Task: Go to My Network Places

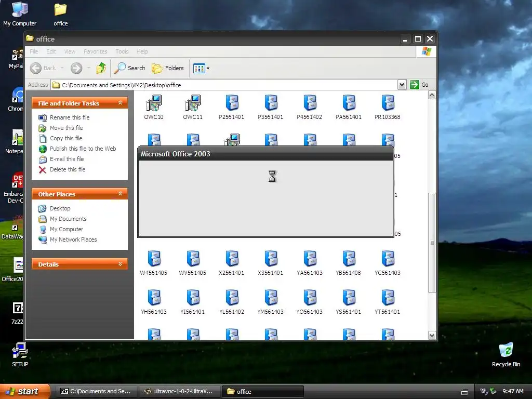Action: [x=73, y=240]
